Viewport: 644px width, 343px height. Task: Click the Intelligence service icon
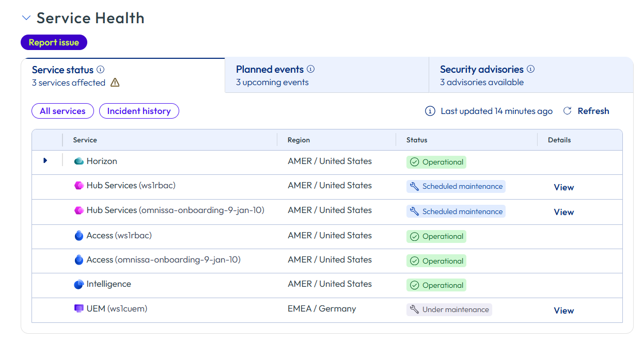[79, 284]
